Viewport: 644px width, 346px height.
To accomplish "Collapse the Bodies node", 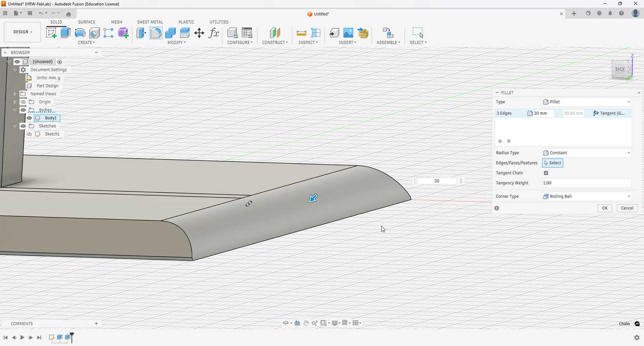I will (x=15, y=110).
